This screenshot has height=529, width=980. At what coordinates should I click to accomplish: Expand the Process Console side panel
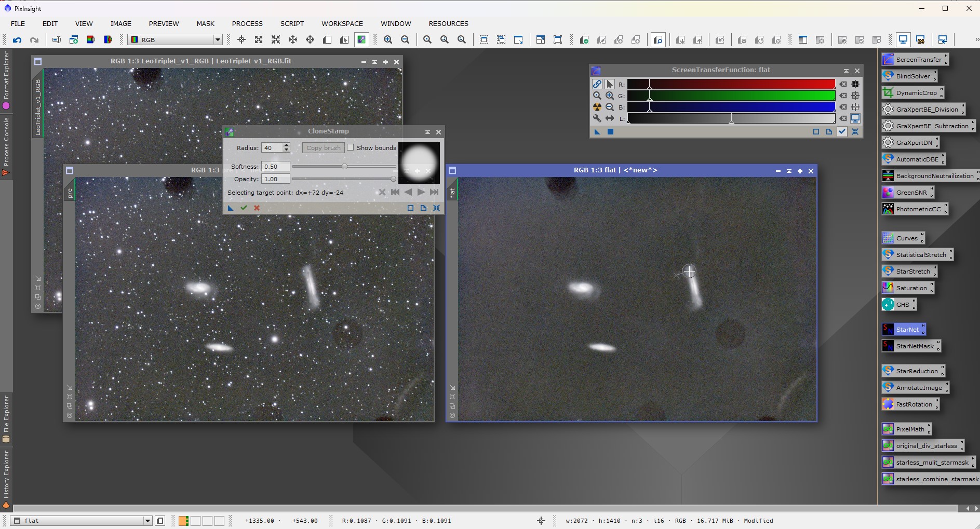6,147
